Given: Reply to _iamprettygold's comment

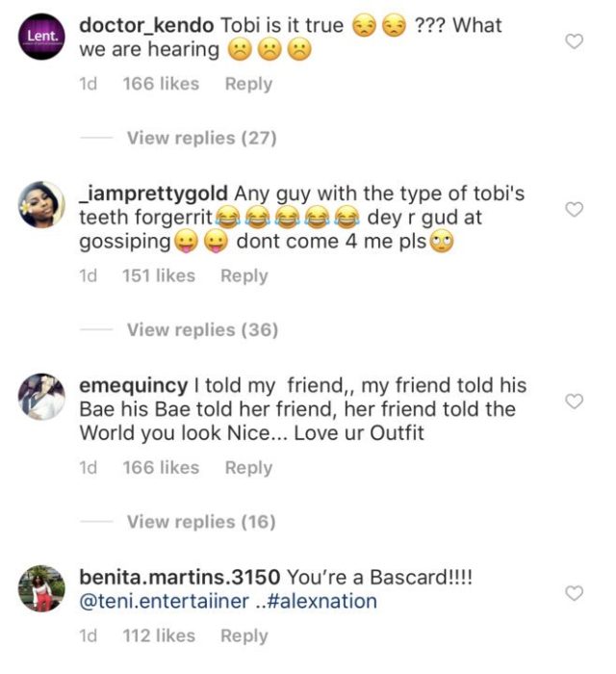Looking at the screenshot, I should (244, 275).
